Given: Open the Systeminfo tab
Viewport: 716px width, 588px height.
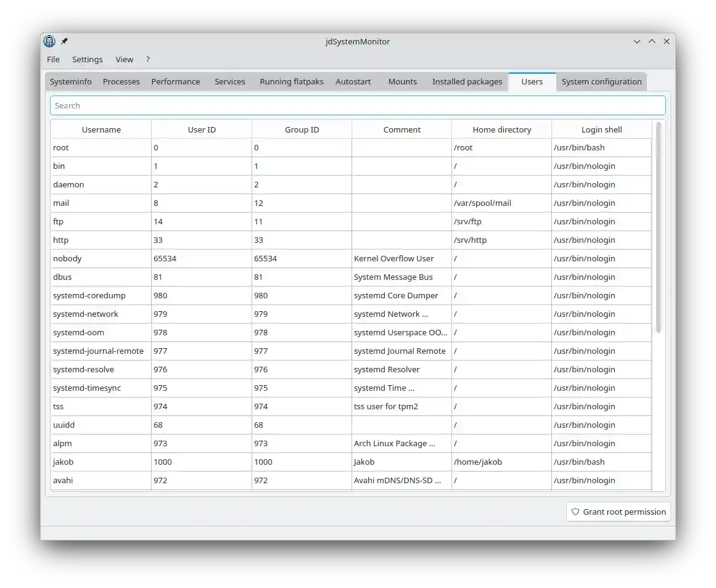Looking at the screenshot, I should (70, 81).
